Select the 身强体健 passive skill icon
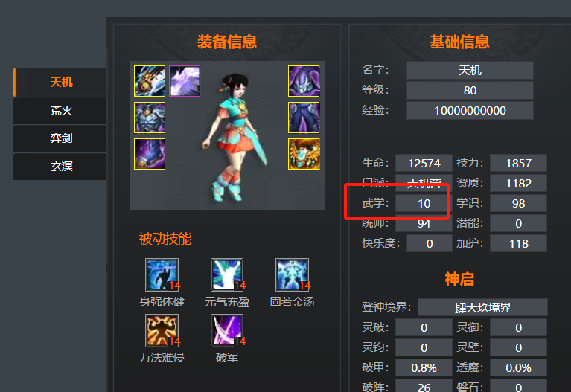The image size is (571, 392). click(x=162, y=274)
